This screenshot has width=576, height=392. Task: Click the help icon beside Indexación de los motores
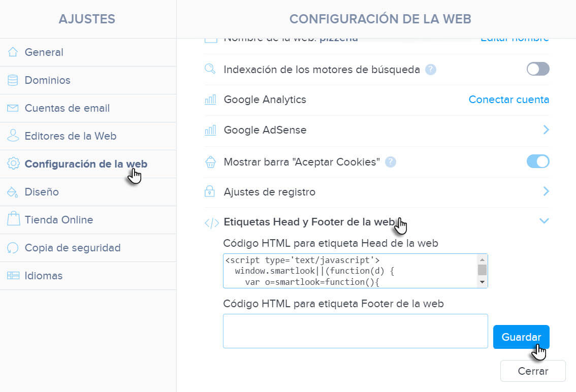point(431,70)
